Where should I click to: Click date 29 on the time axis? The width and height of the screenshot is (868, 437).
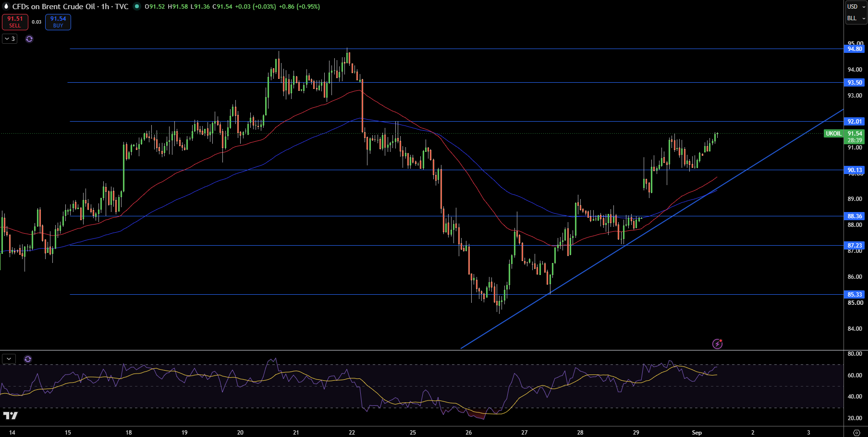(x=636, y=433)
